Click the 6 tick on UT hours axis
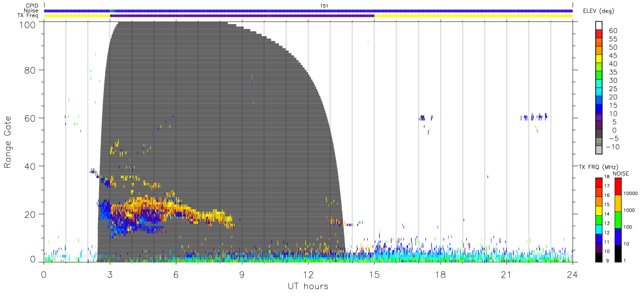This screenshot has width=644, height=297. pos(176,275)
